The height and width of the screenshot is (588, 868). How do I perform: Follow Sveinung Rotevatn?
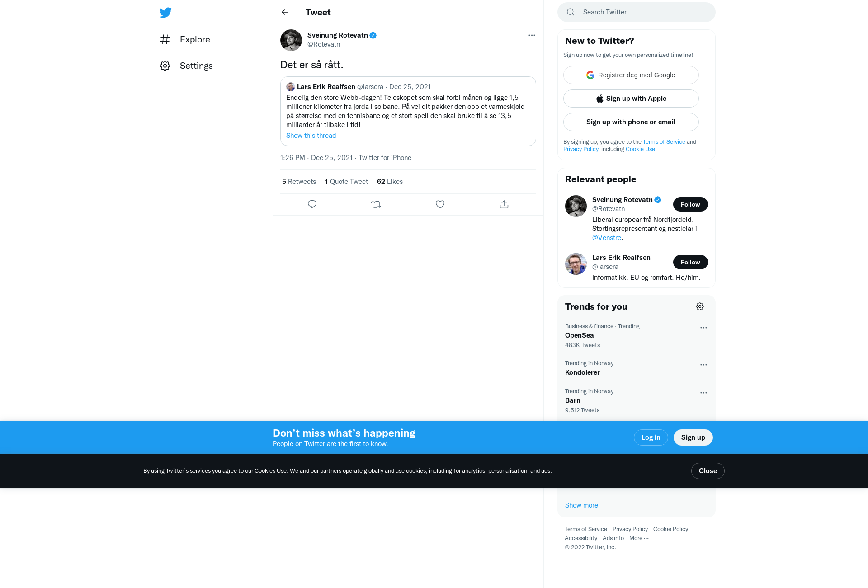pyautogui.click(x=690, y=204)
